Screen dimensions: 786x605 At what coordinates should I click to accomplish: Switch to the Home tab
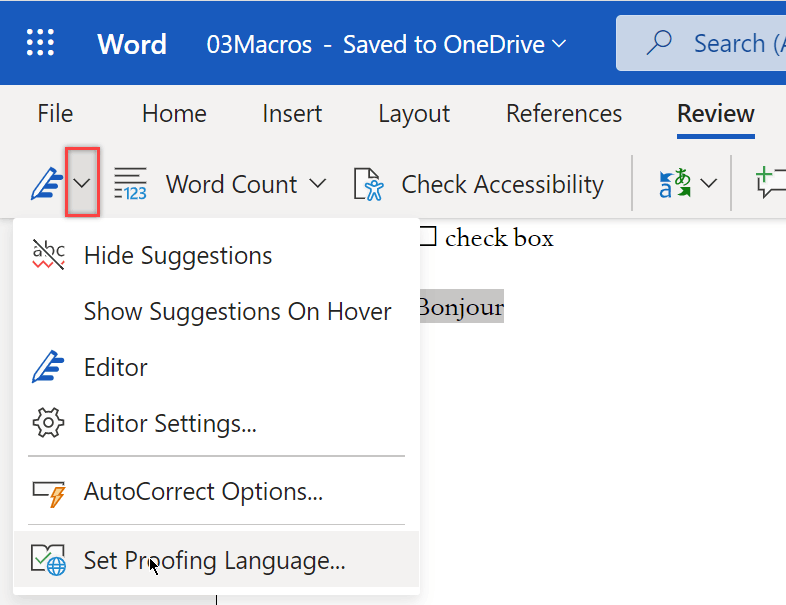(174, 114)
